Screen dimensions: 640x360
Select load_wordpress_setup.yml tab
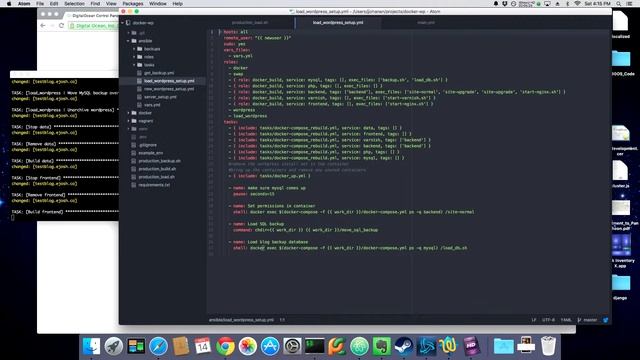(x=338, y=23)
